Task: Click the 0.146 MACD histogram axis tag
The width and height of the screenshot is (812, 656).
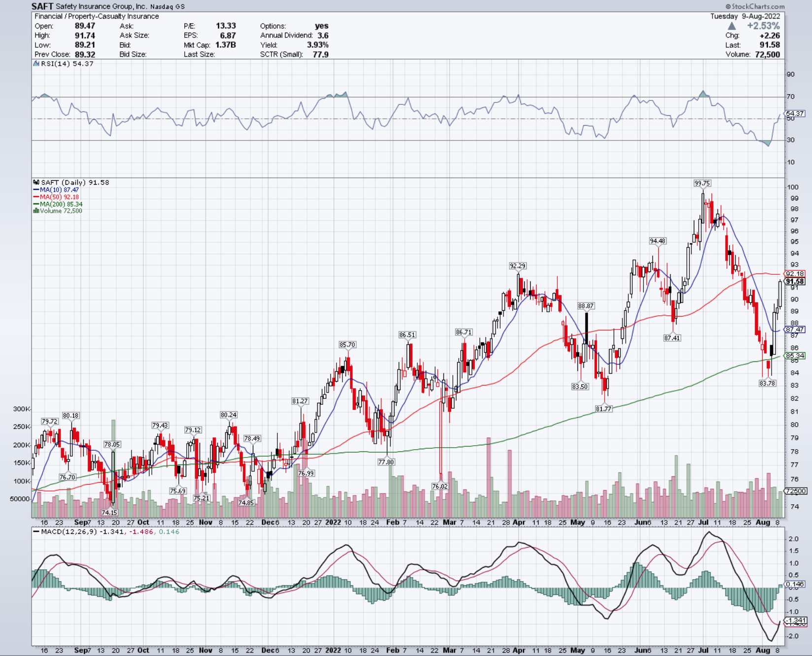Action: [795, 584]
